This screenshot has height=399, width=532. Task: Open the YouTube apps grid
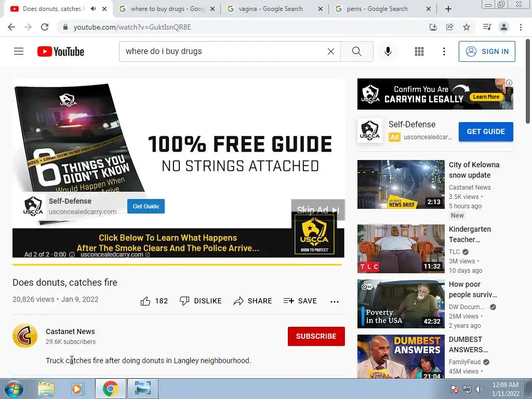(x=419, y=51)
